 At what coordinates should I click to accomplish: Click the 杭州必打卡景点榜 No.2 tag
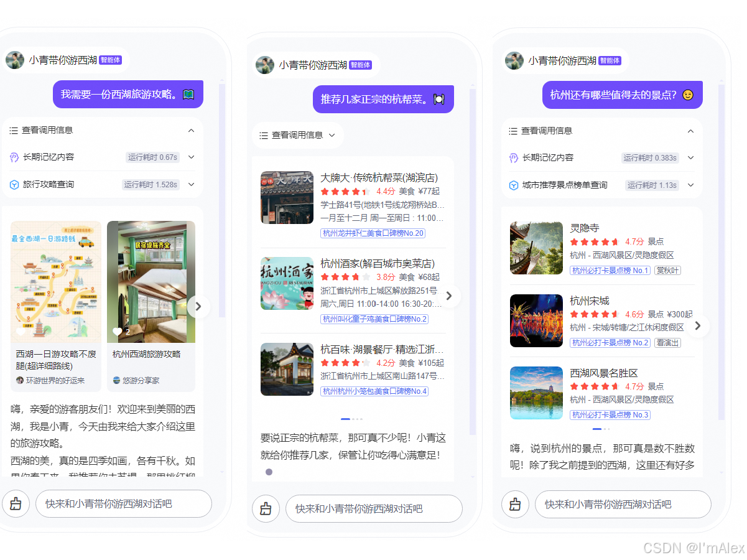[x=610, y=343]
